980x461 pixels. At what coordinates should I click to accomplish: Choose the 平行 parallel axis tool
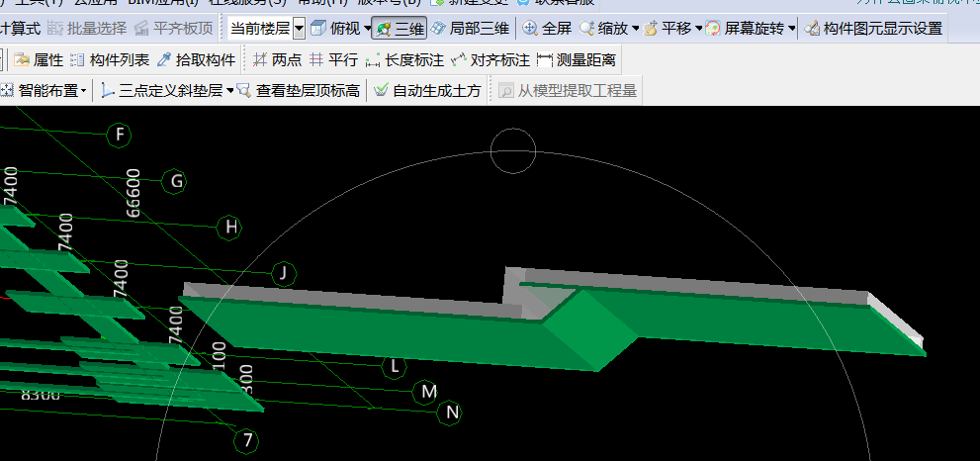point(334,60)
